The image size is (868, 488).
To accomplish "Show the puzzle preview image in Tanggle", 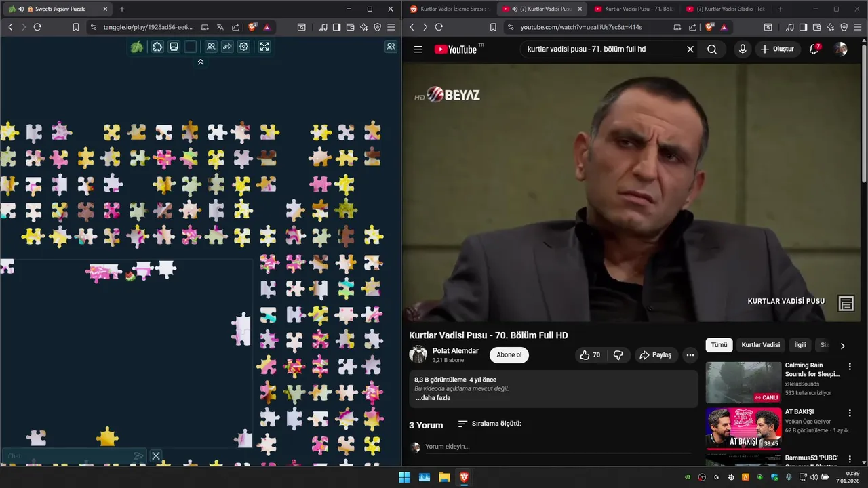I will click(x=174, y=47).
